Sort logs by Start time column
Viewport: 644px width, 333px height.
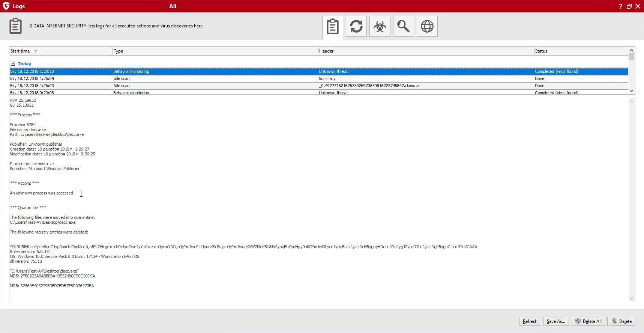click(61, 51)
